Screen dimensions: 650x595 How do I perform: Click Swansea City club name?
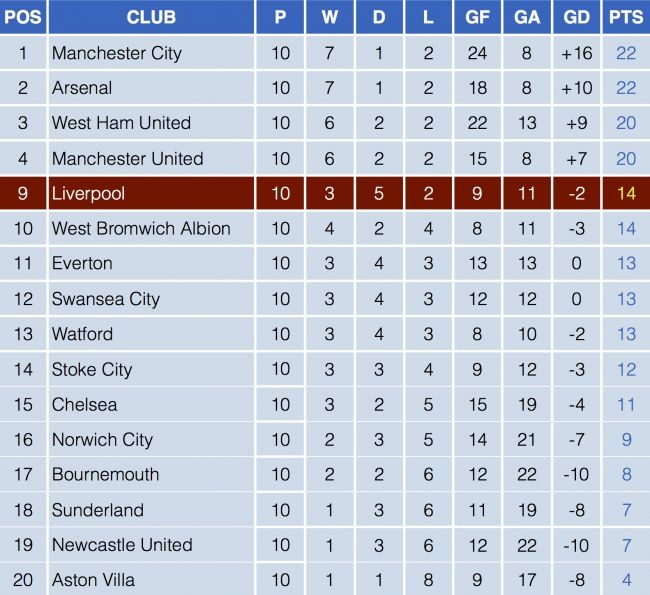(x=106, y=299)
